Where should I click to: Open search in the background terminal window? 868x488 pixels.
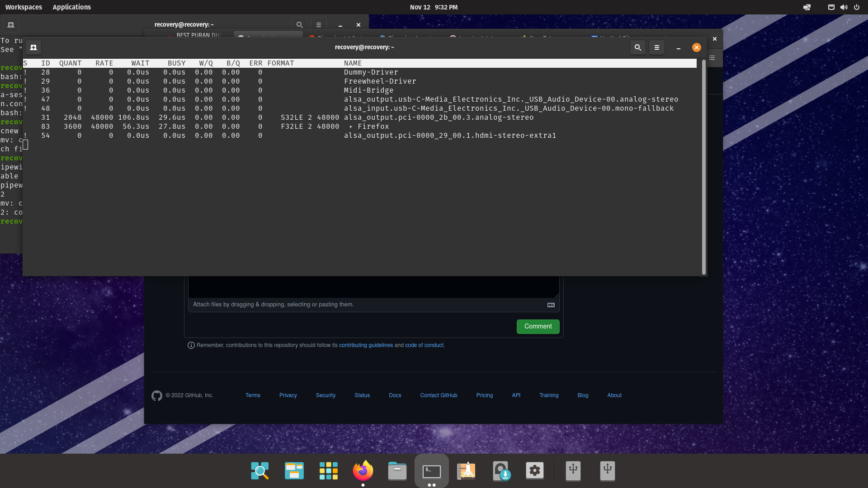(x=299, y=24)
